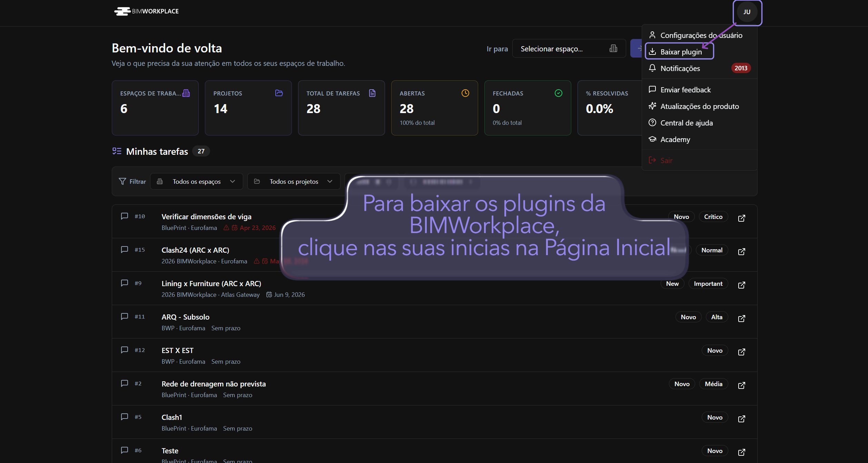Click the Important priority tag
The height and width of the screenshot is (463, 868).
708,283
